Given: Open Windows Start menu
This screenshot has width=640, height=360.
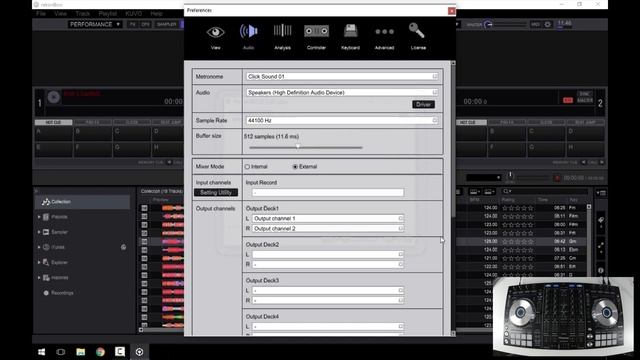Looking at the screenshot, I should point(42,352).
